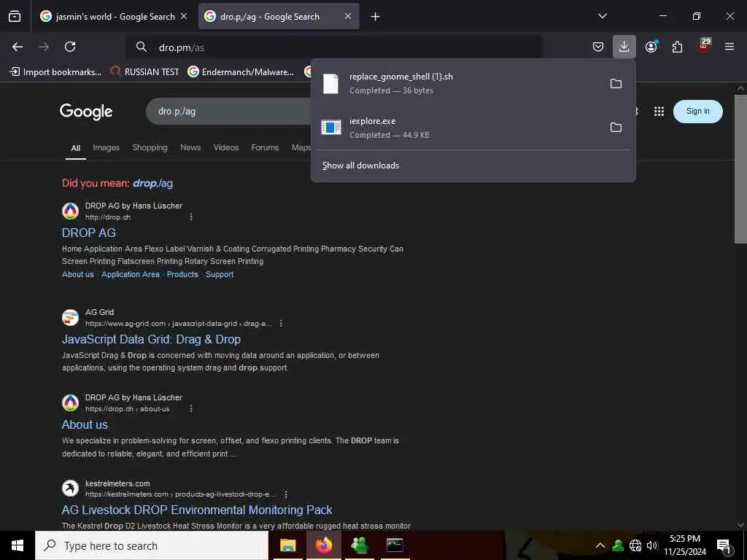Toggle the Downloads toolbar button

click(x=624, y=47)
